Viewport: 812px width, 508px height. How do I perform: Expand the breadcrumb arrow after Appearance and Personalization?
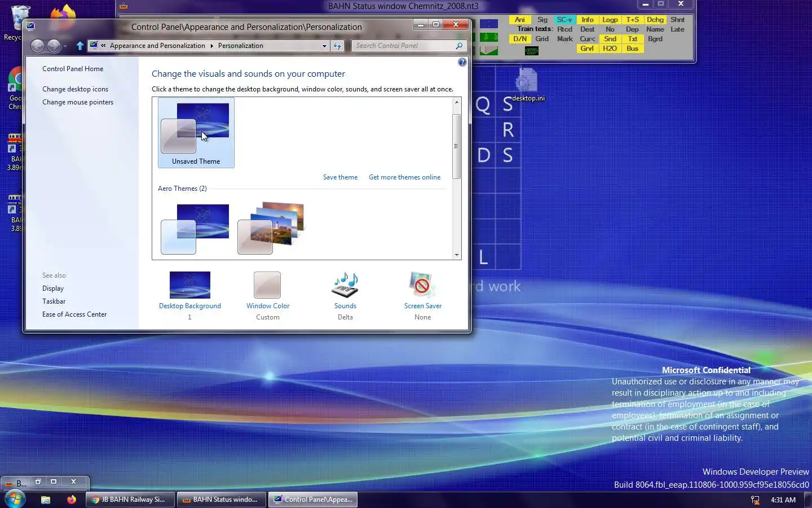click(x=211, y=46)
